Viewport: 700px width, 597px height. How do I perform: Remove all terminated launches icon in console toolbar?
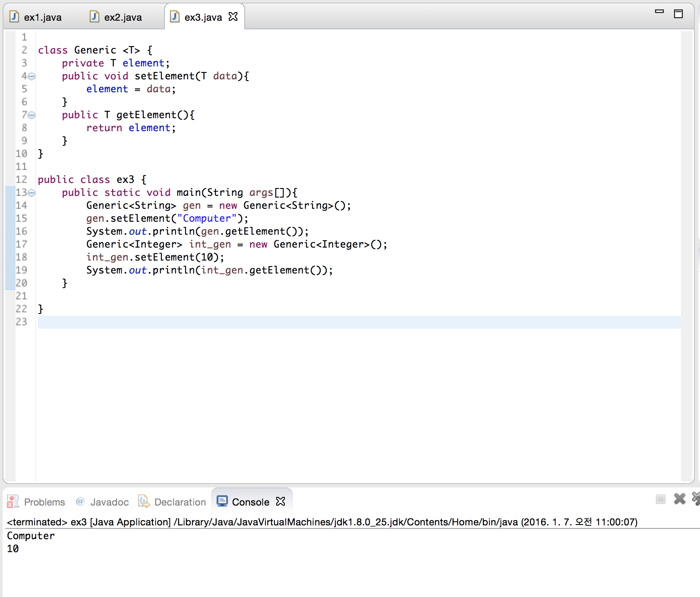[695, 499]
